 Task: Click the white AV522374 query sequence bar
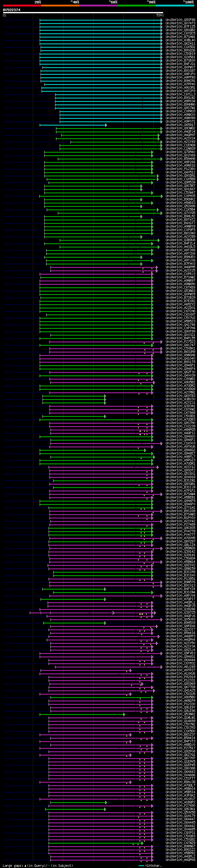tap(83, 12)
